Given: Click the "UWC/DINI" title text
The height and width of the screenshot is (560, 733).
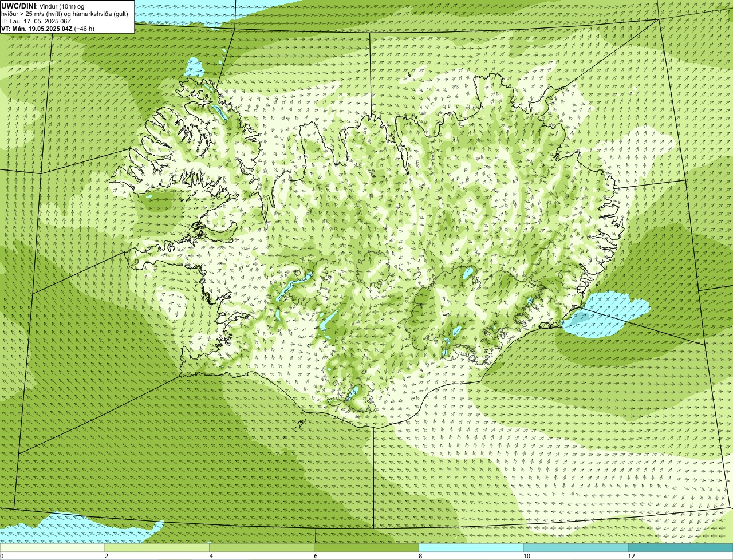Looking at the screenshot, I should tap(18, 6).
